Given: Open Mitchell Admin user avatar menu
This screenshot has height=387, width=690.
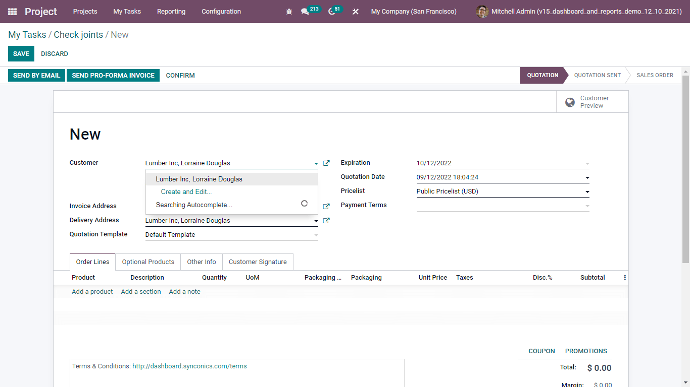Looking at the screenshot, I should pos(482,11).
